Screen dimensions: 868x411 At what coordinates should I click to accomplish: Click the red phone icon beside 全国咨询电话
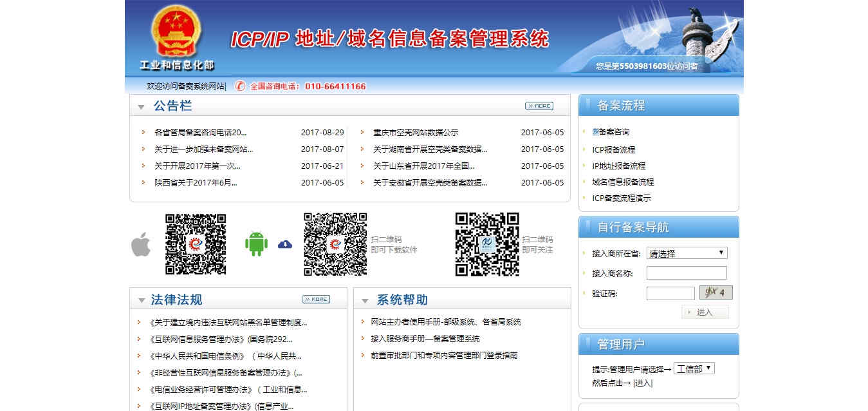coord(238,86)
